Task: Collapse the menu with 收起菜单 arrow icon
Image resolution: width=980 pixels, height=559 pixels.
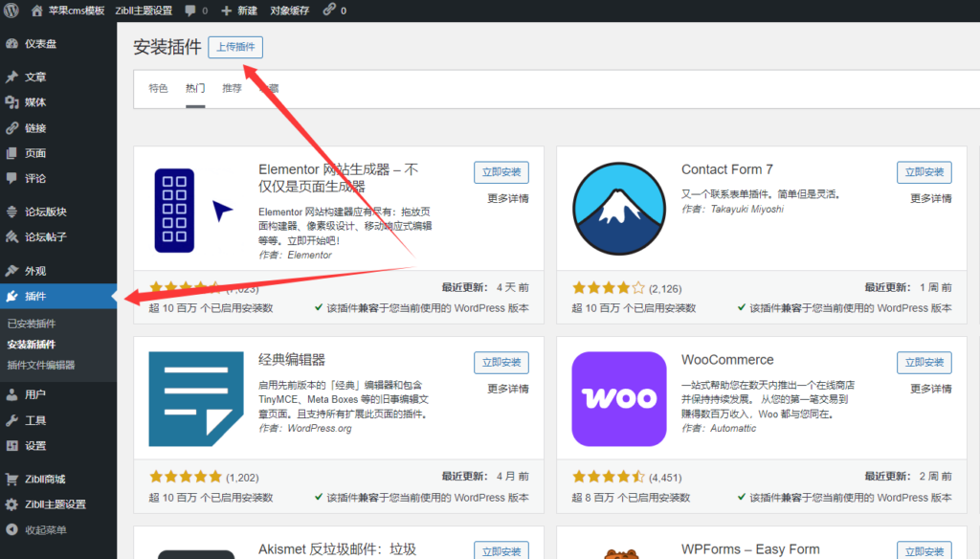Action: coord(11,529)
